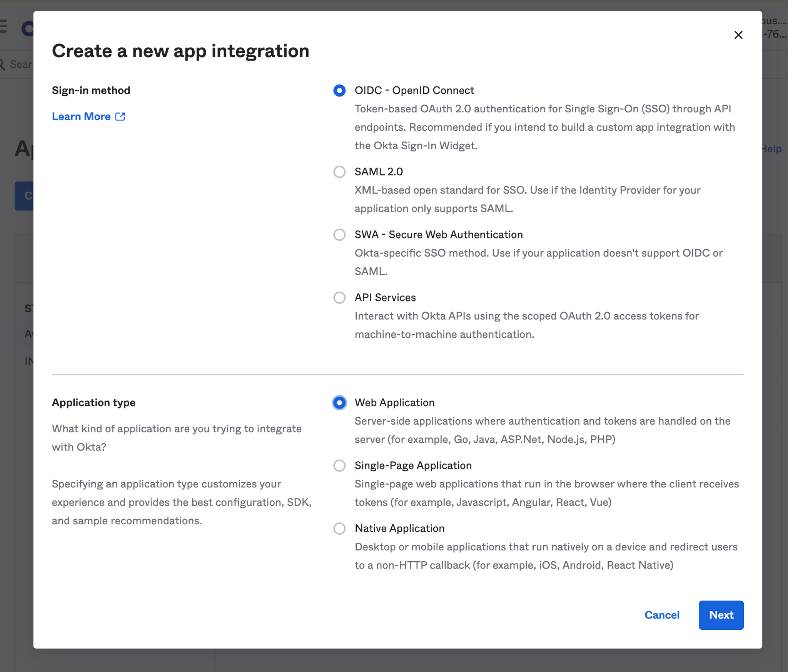Screen dimensions: 788x672
Task: Select API Services radio button
Action: [339, 298]
